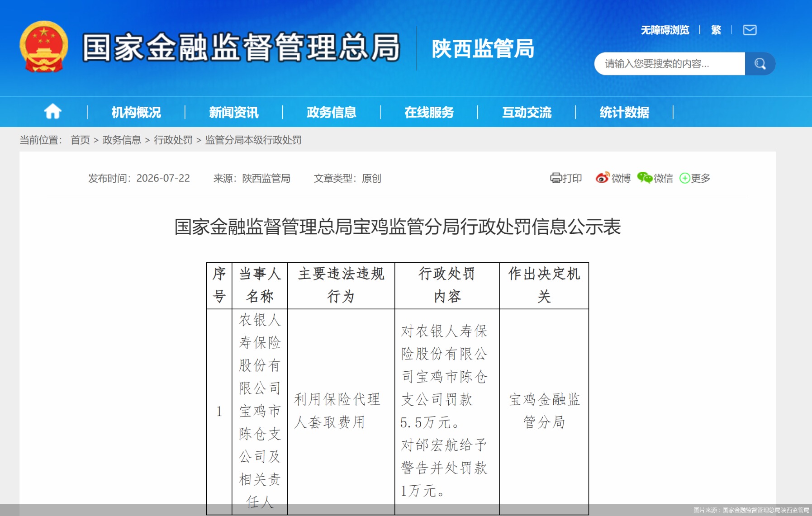Click table header 序号

coord(219,285)
